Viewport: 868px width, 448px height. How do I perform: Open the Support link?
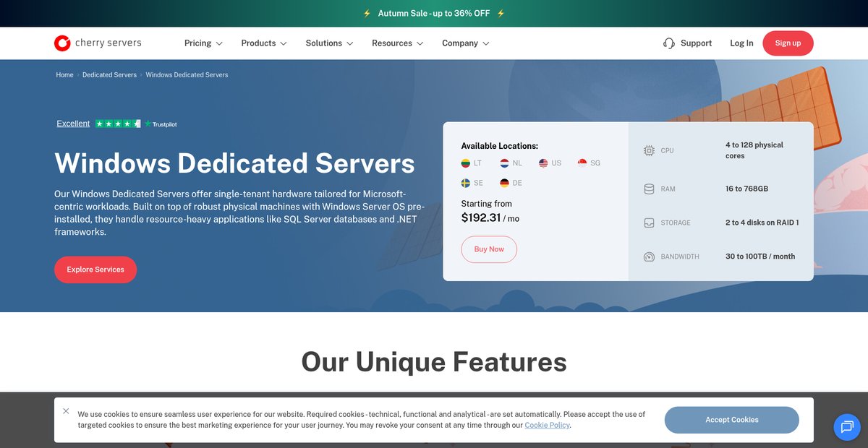click(687, 43)
